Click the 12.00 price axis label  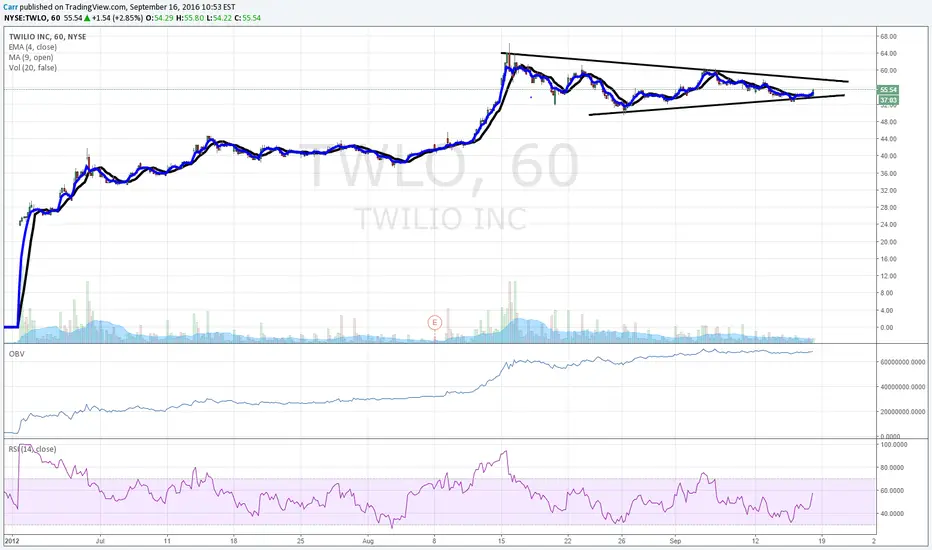pyautogui.click(x=888, y=276)
